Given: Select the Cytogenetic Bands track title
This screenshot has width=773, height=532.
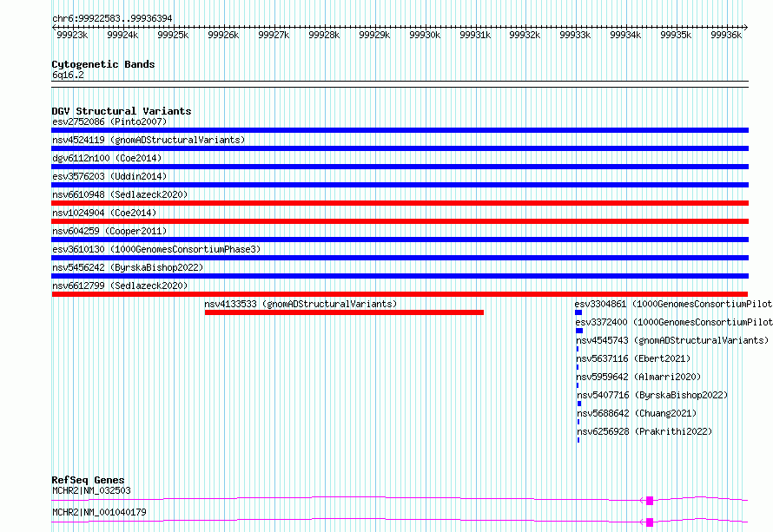Looking at the screenshot, I should point(103,64).
